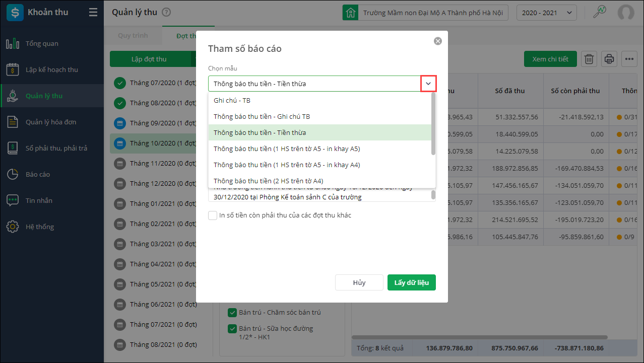Viewport: 644px width, 363px height.
Task: Uncheck Bán trú - Chăm sóc bán trú
Action: tap(232, 313)
